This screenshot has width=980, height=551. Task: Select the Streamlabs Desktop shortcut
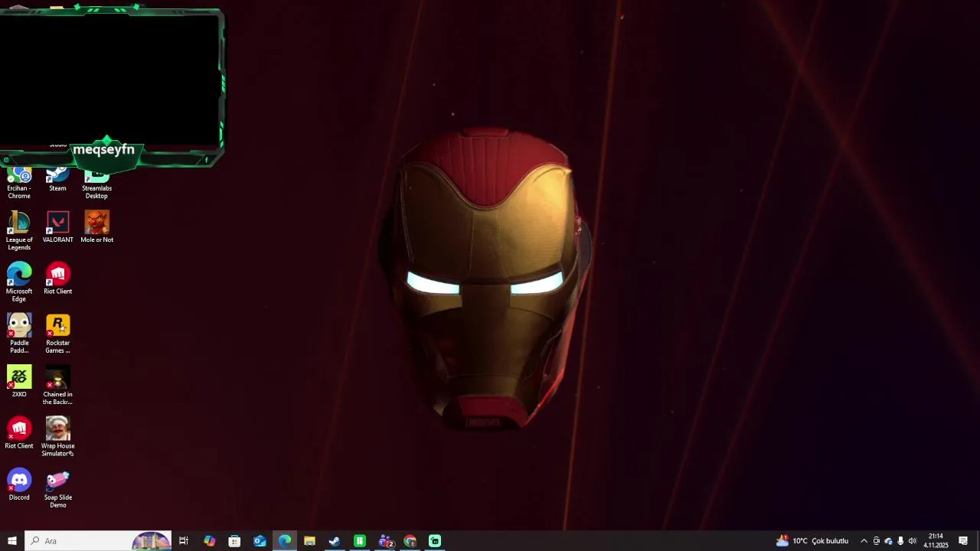pyautogui.click(x=96, y=184)
